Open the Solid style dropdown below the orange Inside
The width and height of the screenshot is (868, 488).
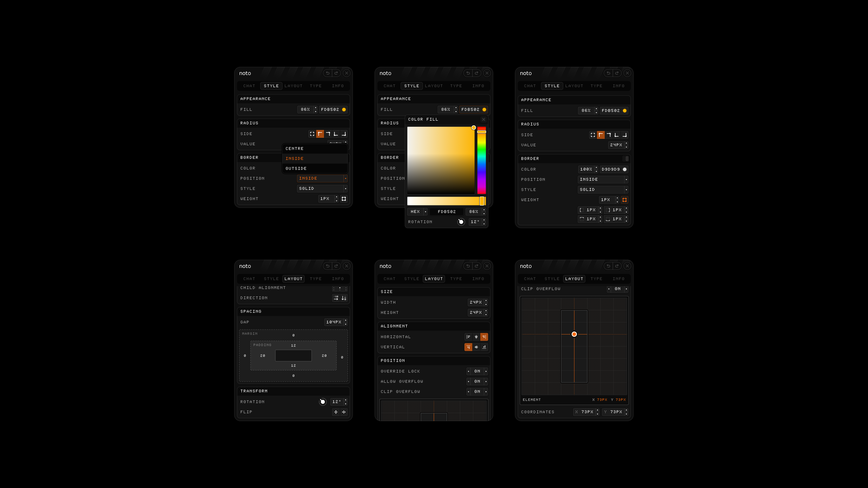point(322,189)
